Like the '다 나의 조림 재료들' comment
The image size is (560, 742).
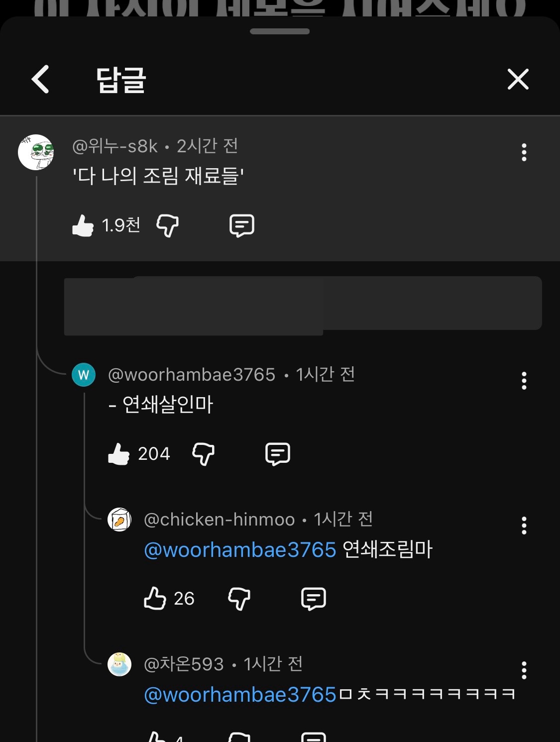pos(83,225)
